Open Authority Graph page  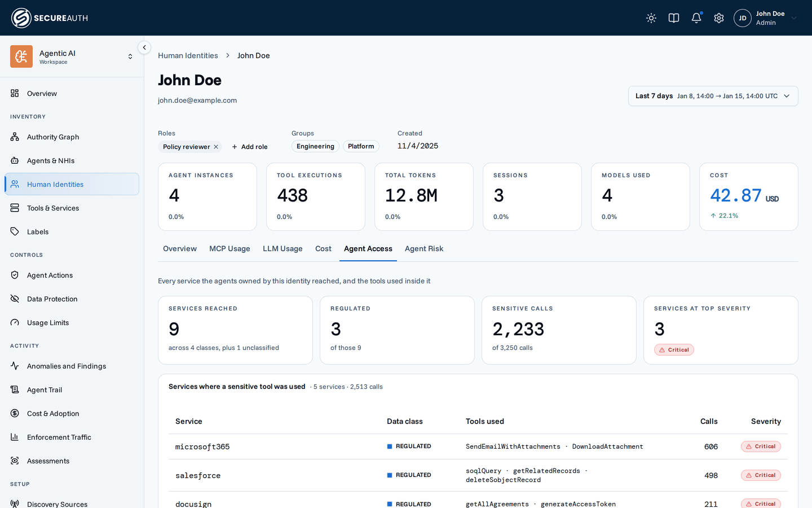(x=72, y=137)
